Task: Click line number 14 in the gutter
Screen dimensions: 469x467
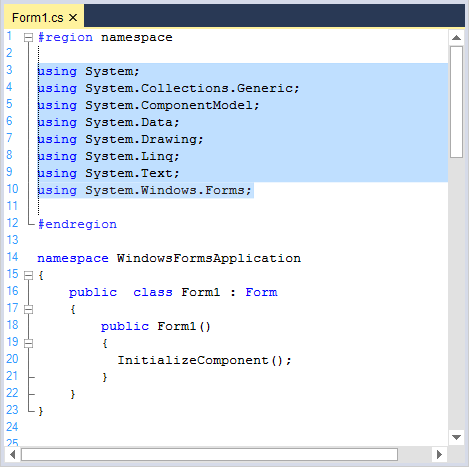Action: [12, 257]
